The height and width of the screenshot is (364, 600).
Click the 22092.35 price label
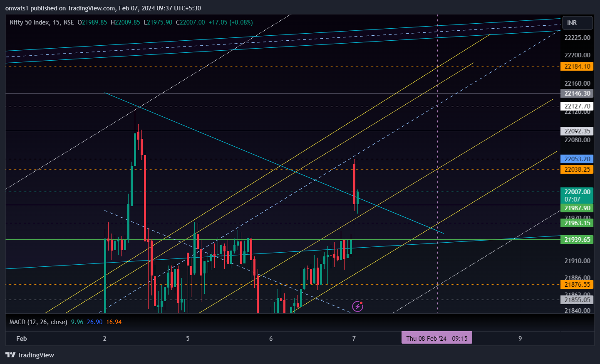point(577,131)
